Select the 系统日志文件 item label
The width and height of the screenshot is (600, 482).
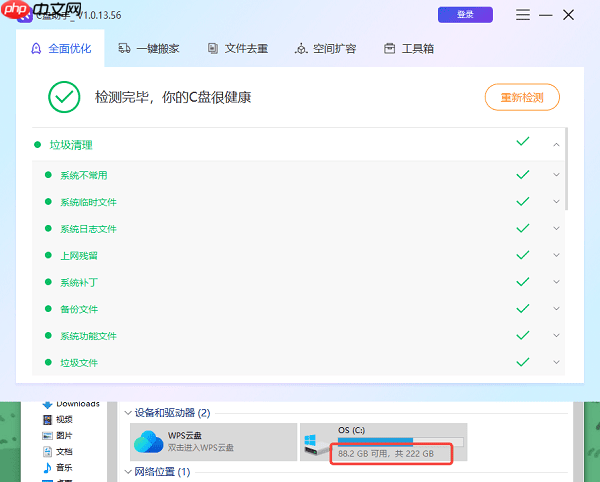88,229
